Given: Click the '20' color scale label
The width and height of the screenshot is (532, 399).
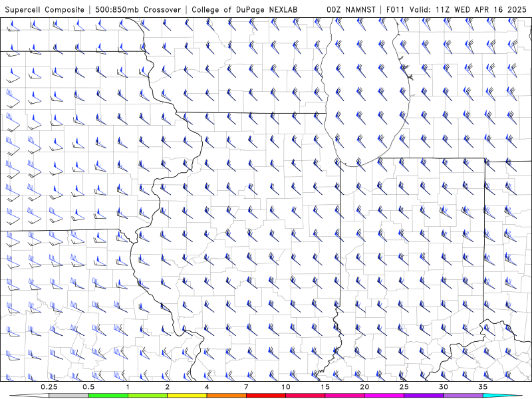Looking at the screenshot, I should pyautogui.click(x=364, y=387).
